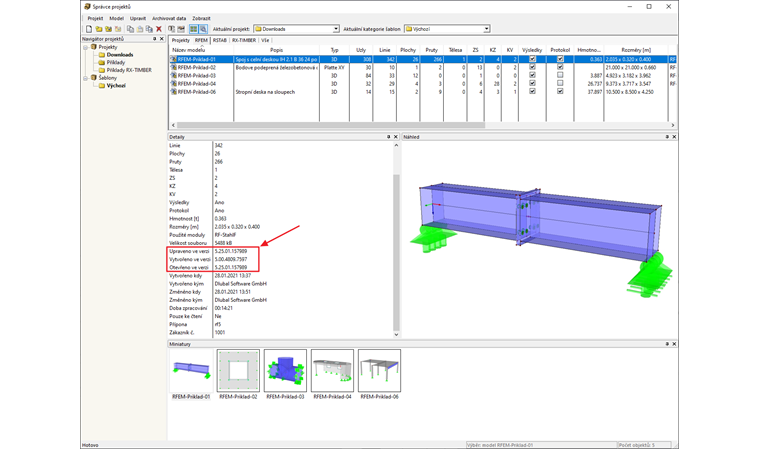Open the Aktuální projekt Downloads dropdown
This screenshot has height=449, width=760.
pos(336,29)
